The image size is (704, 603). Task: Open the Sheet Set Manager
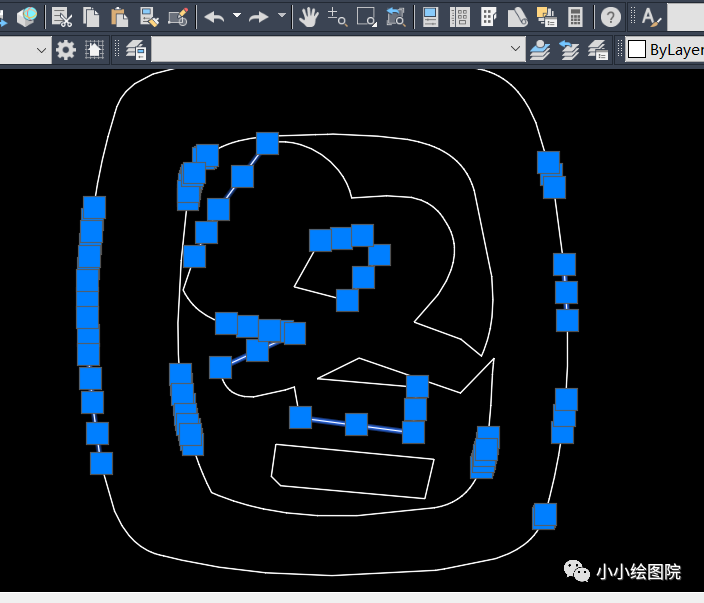pos(517,17)
